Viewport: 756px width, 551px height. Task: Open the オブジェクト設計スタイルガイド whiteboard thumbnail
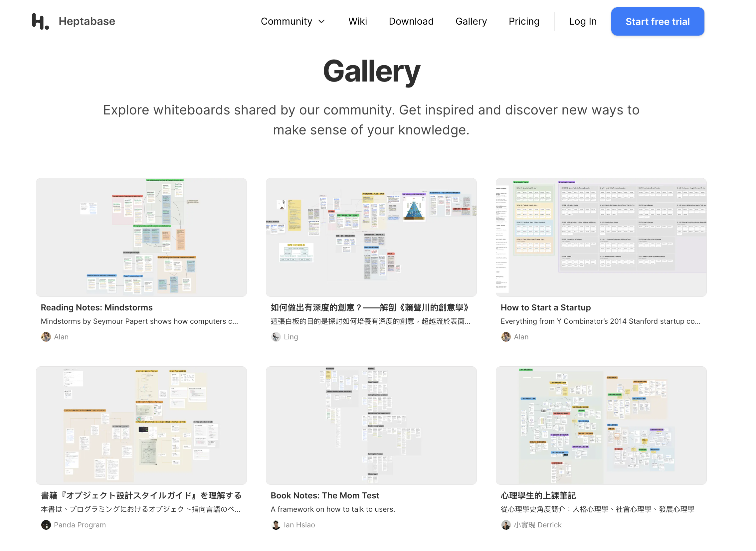[x=141, y=425]
